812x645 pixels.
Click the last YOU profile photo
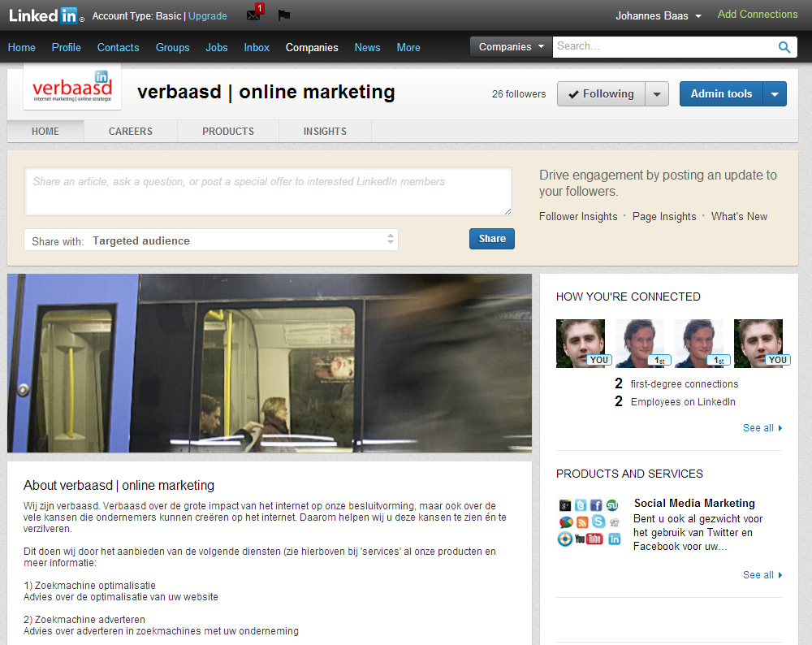[x=758, y=344]
